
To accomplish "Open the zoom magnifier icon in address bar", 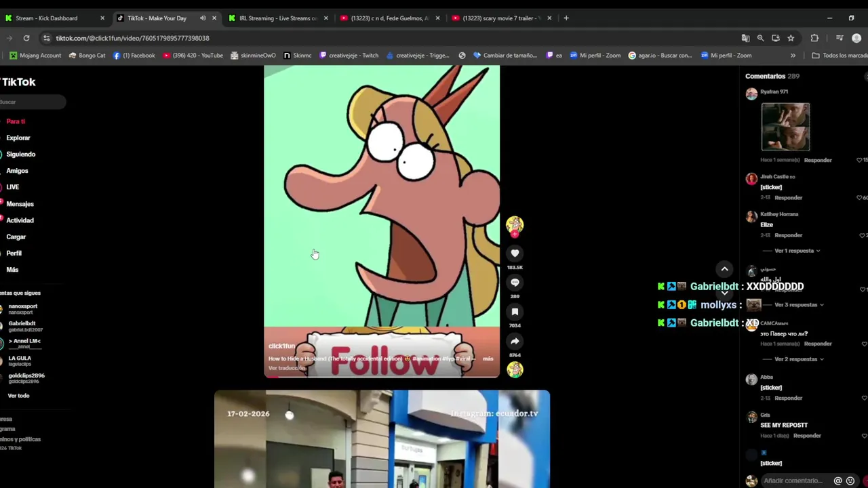I will tap(760, 38).
